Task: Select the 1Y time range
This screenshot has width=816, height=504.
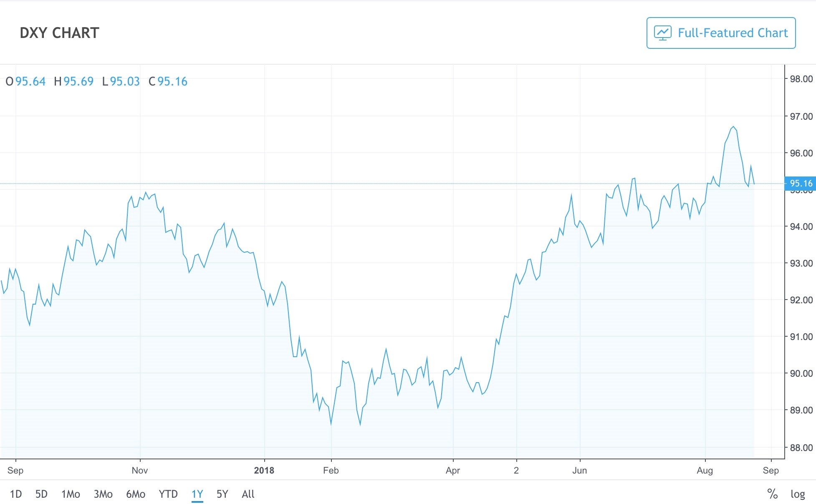Action: tap(197, 494)
